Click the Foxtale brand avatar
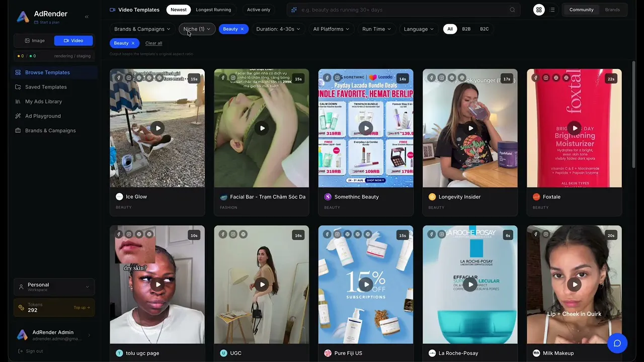This screenshot has width=644, height=362. (536, 197)
